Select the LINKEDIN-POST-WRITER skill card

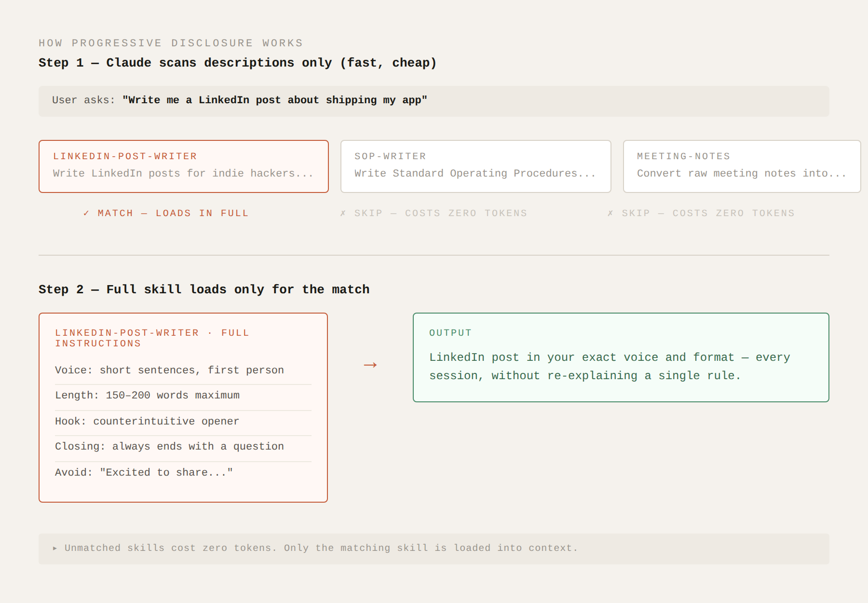tap(184, 166)
